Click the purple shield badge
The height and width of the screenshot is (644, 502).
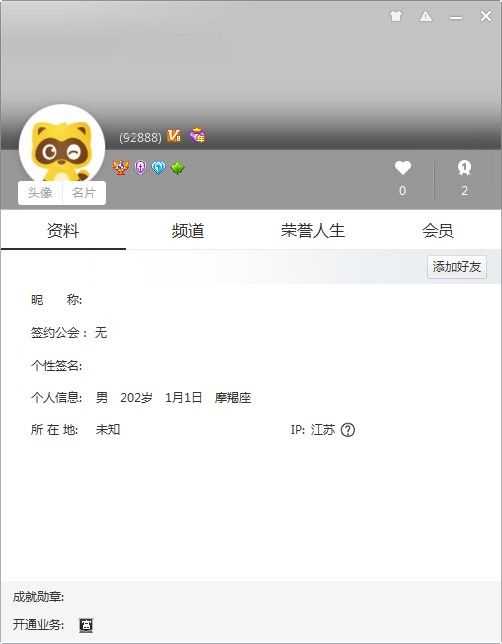click(140, 168)
